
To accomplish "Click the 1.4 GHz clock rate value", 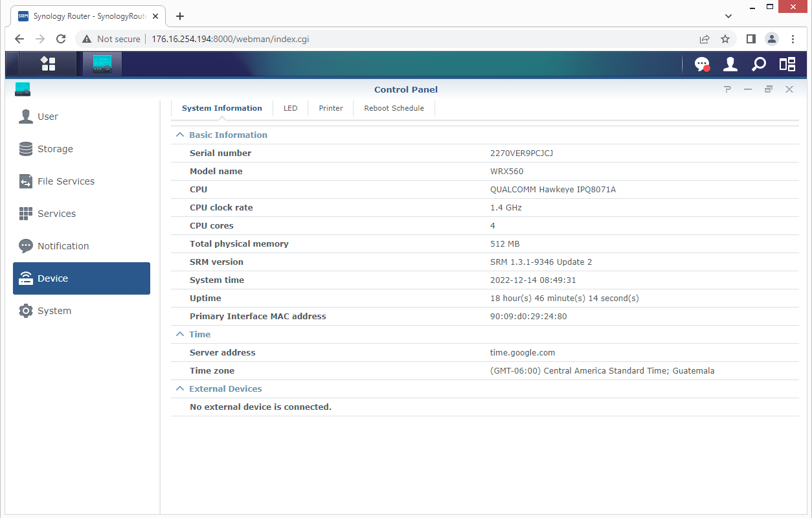I will click(506, 208).
